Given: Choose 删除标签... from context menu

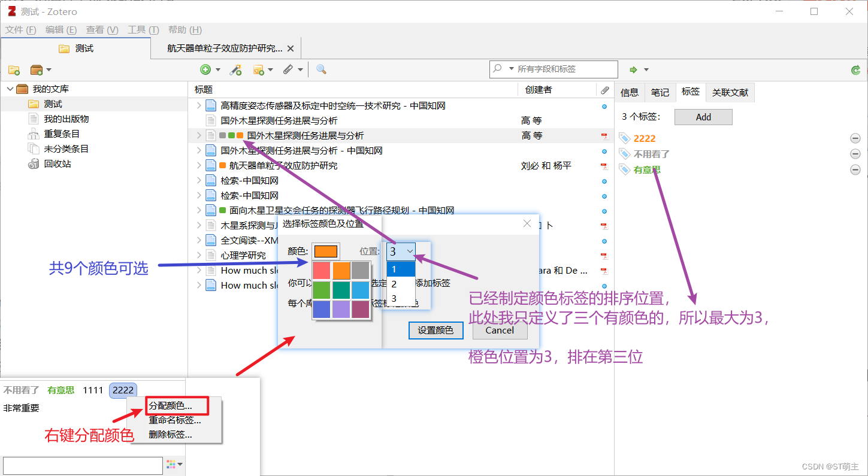Looking at the screenshot, I should pos(171,435).
